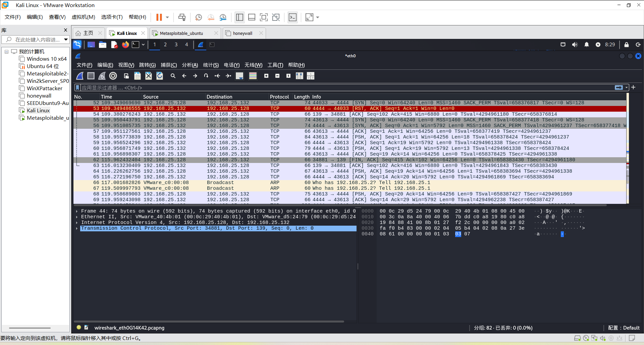Go back to previous packet in history
This screenshot has width=644, height=345.
pos(184,76)
